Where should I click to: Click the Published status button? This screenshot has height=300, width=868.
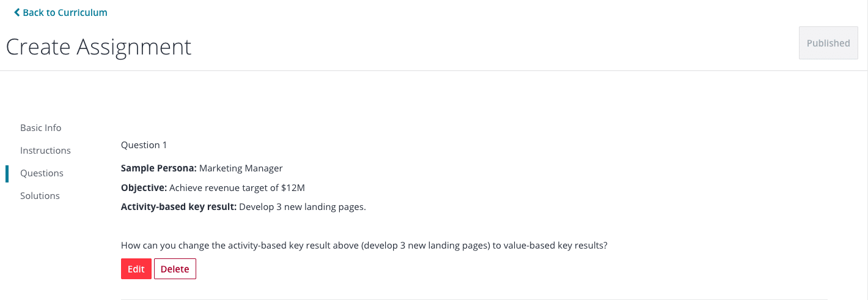click(828, 43)
